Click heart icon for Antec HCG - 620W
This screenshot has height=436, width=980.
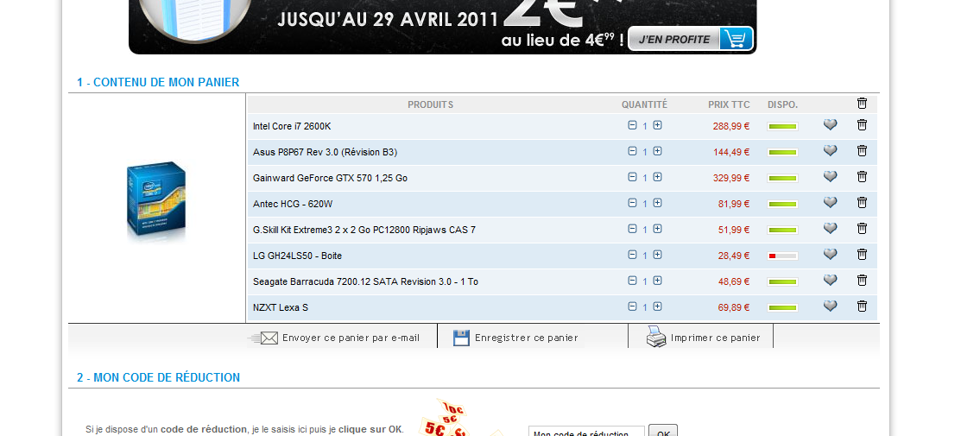coord(830,203)
